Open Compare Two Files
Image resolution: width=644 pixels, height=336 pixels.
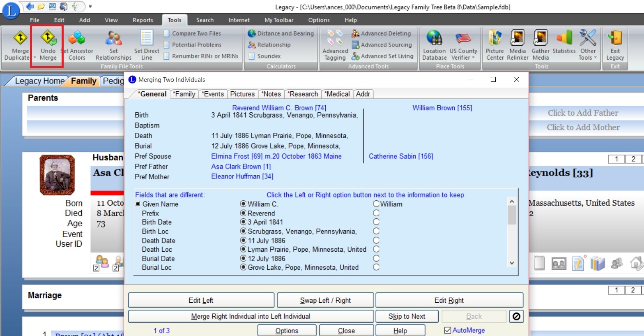pos(192,33)
